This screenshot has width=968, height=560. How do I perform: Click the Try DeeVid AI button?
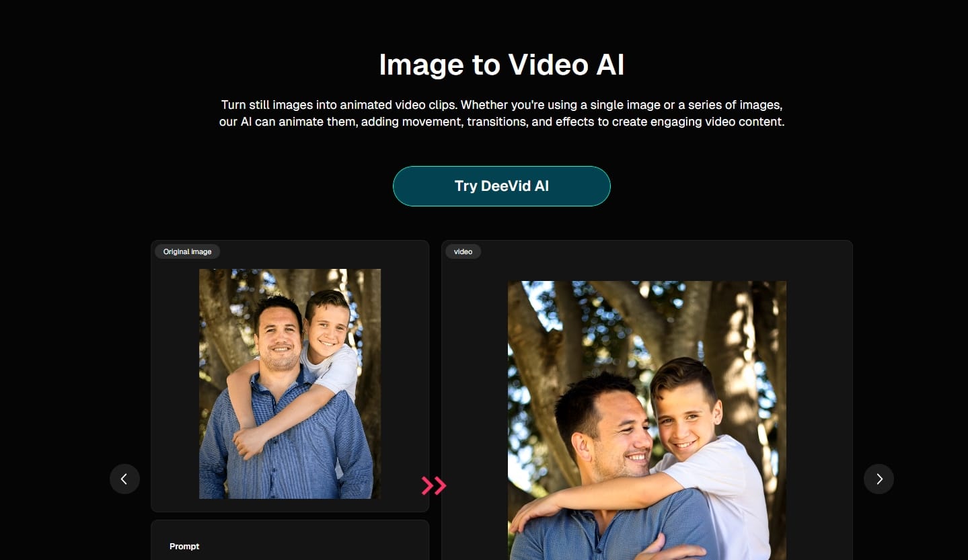click(x=501, y=186)
